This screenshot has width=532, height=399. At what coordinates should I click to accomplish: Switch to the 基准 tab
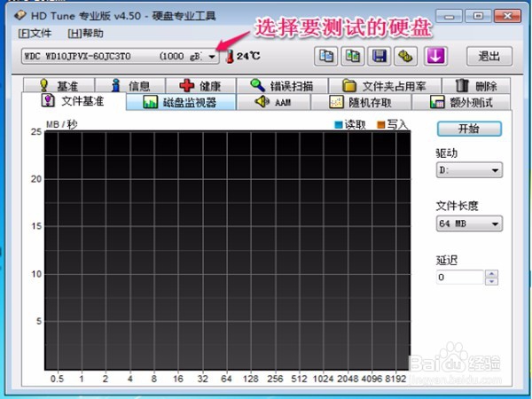point(59,85)
